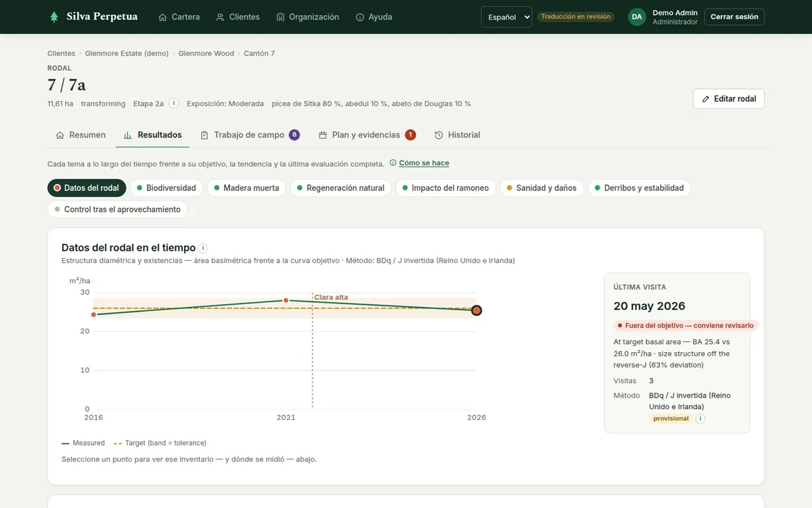
Task: Open the Trabajo de campo tab
Action: coord(250,135)
